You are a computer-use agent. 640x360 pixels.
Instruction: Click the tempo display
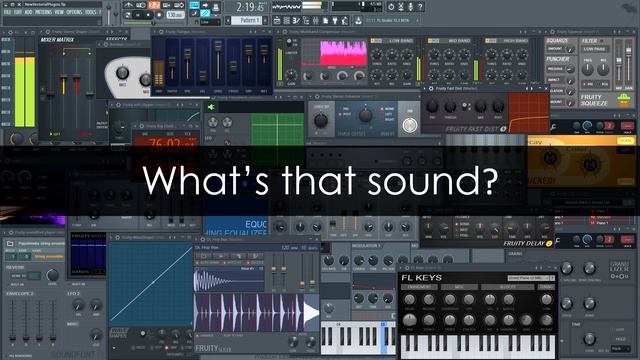pyautogui.click(x=175, y=15)
